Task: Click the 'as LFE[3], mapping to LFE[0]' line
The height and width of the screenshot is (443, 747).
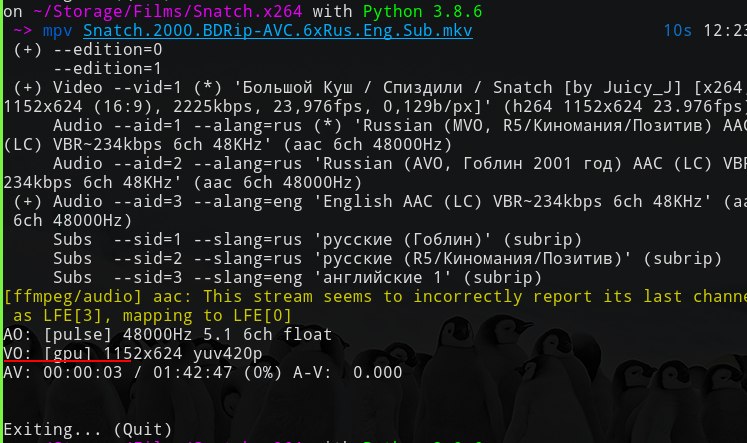Action: (x=152, y=316)
